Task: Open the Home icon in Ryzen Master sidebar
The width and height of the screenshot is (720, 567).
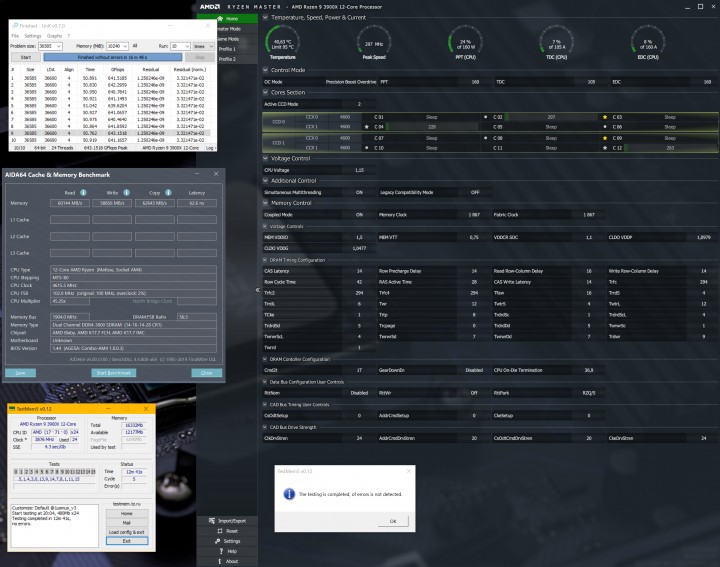Action: coord(220,19)
